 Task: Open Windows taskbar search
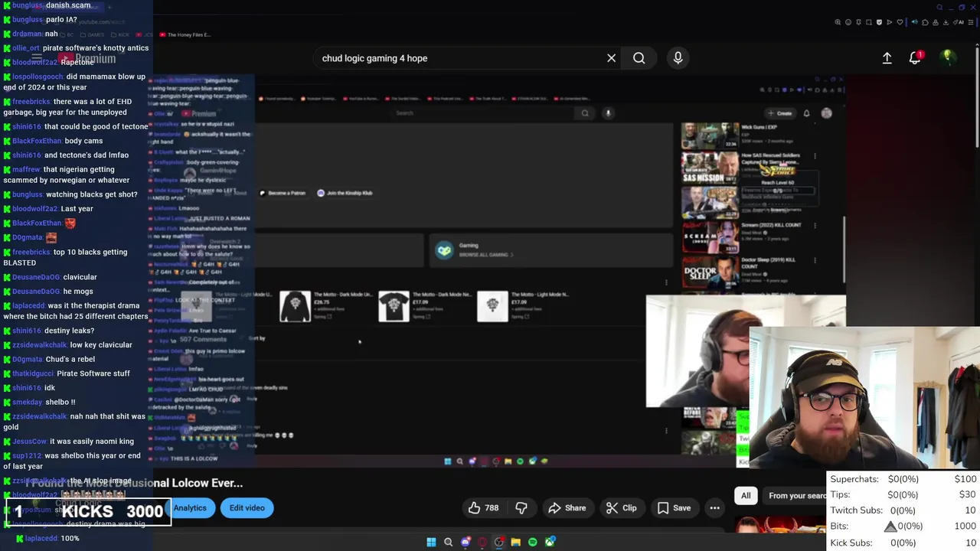[x=448, y=542]
